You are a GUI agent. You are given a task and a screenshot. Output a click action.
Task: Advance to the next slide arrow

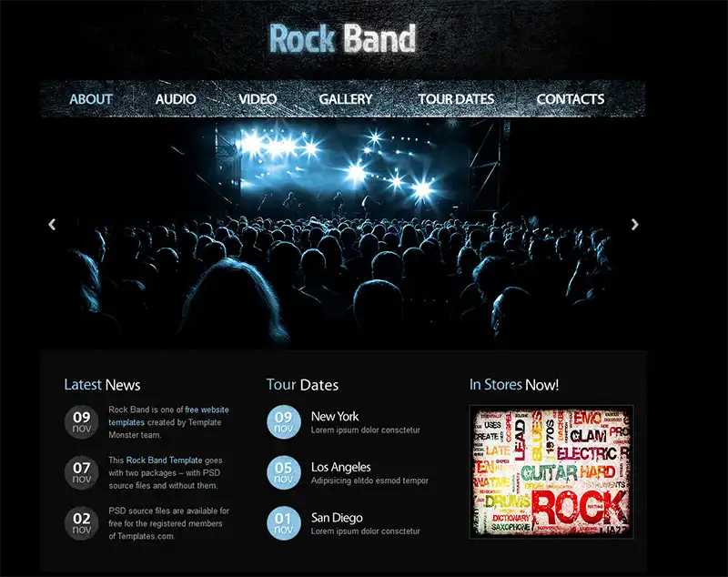click(x=634, y=225)
